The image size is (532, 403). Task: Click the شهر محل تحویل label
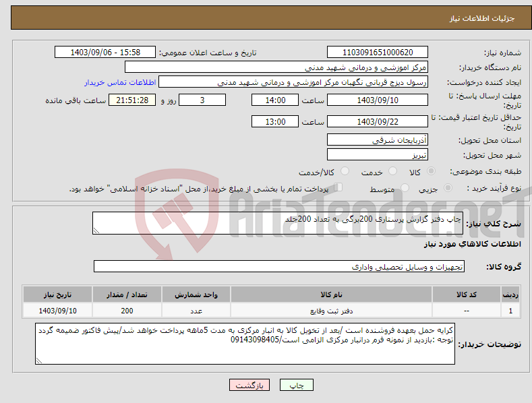coord(492,156)
